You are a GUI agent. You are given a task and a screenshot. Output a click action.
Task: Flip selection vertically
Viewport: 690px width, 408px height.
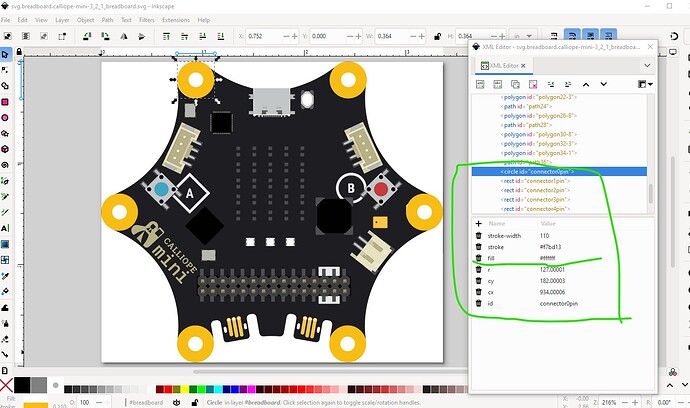pyautogui.click(x=142, y=36)
